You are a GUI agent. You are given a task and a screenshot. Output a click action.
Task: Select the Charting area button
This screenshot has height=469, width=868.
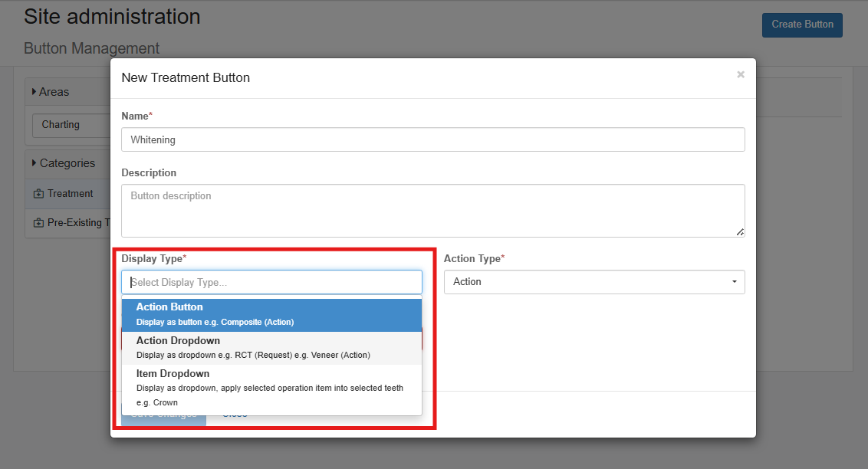tap(71, 126)
